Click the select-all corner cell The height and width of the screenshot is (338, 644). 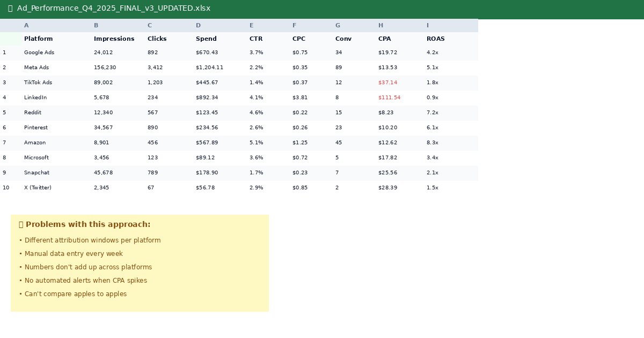tap(11, 39)
